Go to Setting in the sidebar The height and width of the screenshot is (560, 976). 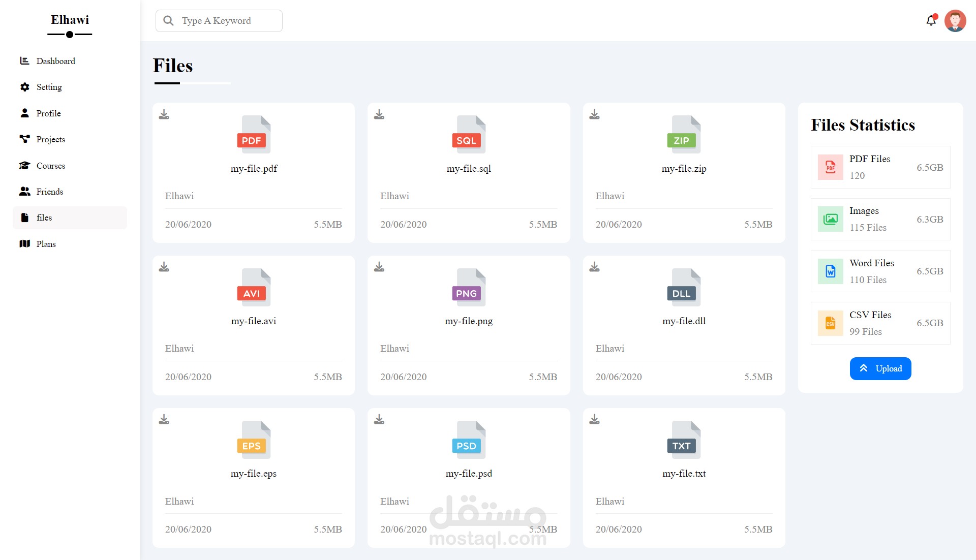tap(49, 87)
